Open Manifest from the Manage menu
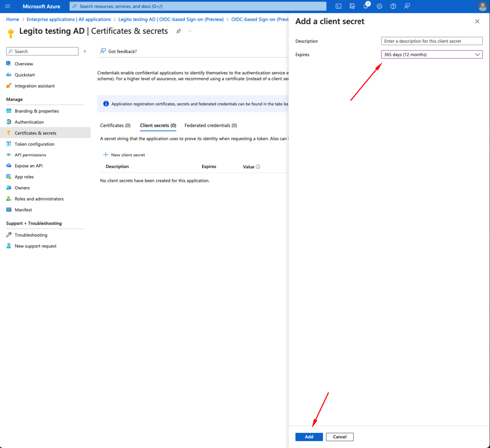The image size is (490, 448). point(23,209)
